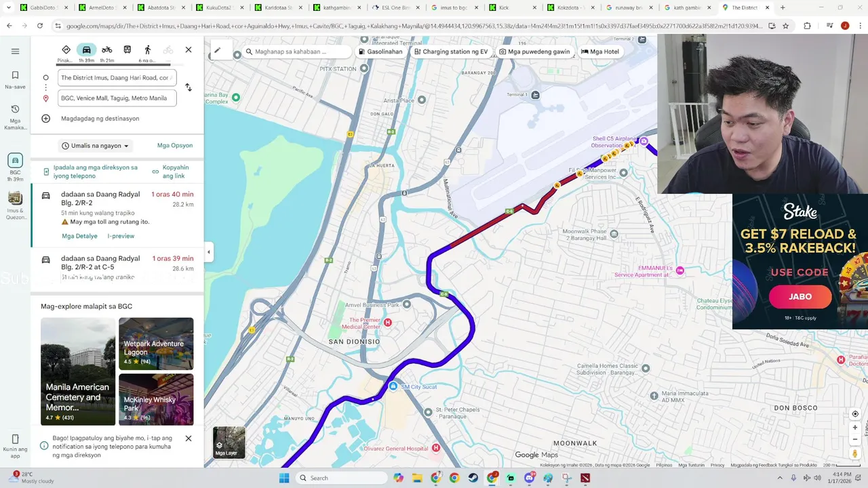The height and width of the screenshot is (488, 868).
Task: Select the Charging station ng EV chip
Action: tap(451, 52)
